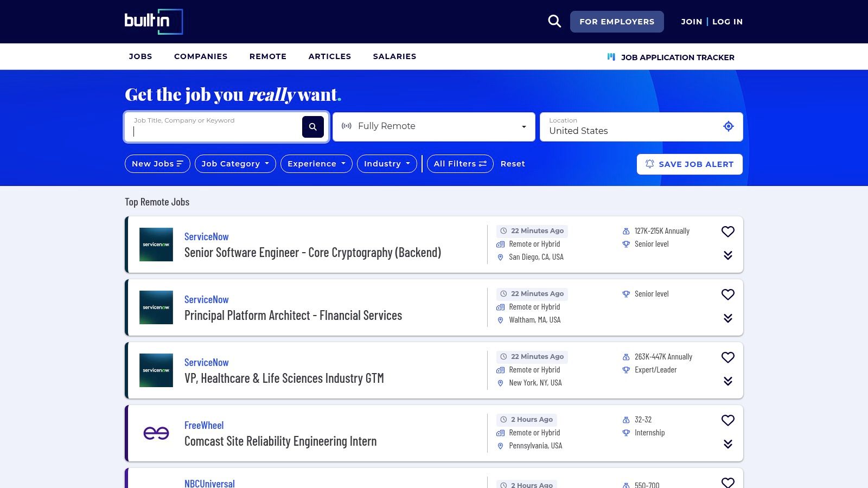Screen dimensions: 868x488
Task: Open All Filters panel
Action: coord(460,164)
